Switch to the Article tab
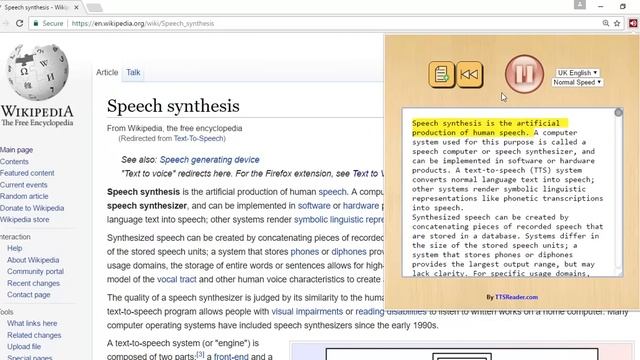Viewport: 640px width, 360px height. 107,72
